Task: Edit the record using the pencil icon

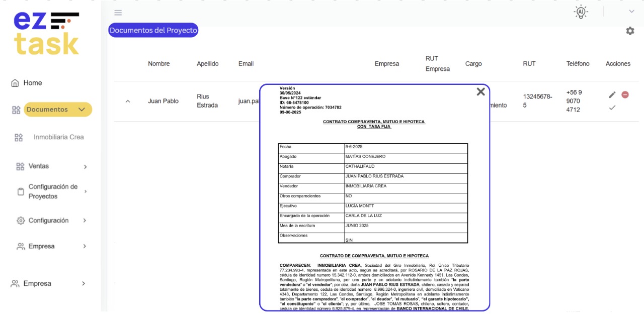Action: pos(612,94)
